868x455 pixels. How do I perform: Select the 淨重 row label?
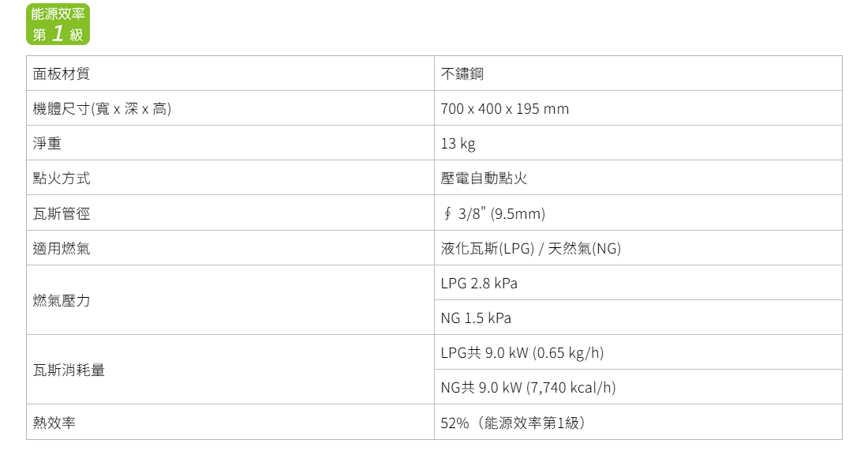click(47, 144)
